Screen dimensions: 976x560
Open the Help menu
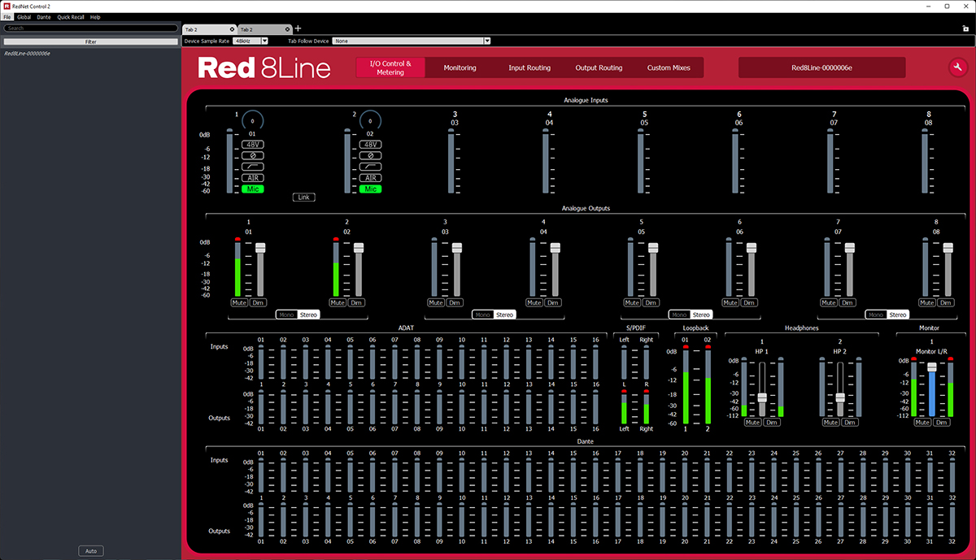(x=95, y=17)
